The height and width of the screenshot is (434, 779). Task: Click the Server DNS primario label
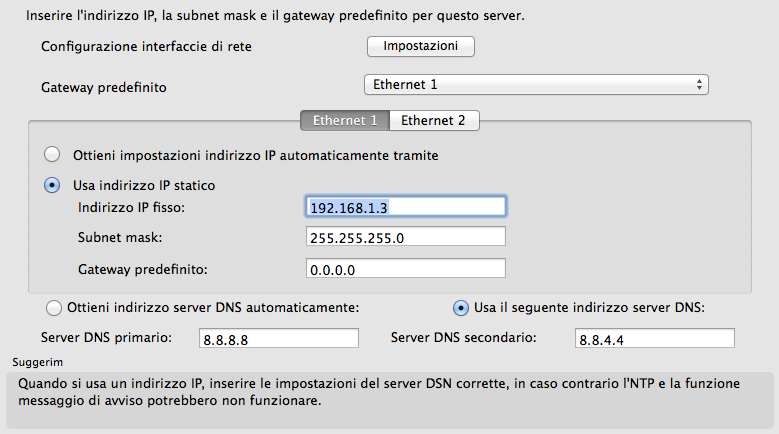pos(107,337)
